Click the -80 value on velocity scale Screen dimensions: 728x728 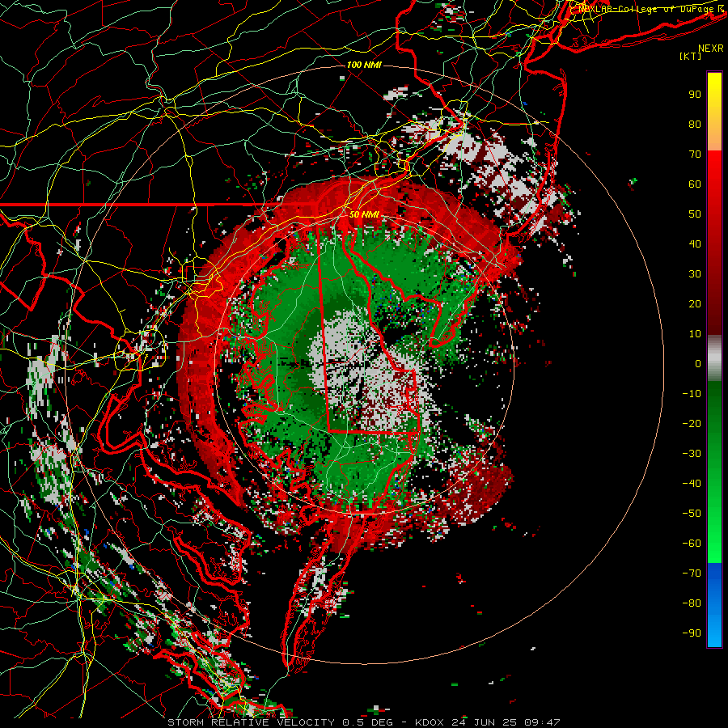[x=692, y=603]
